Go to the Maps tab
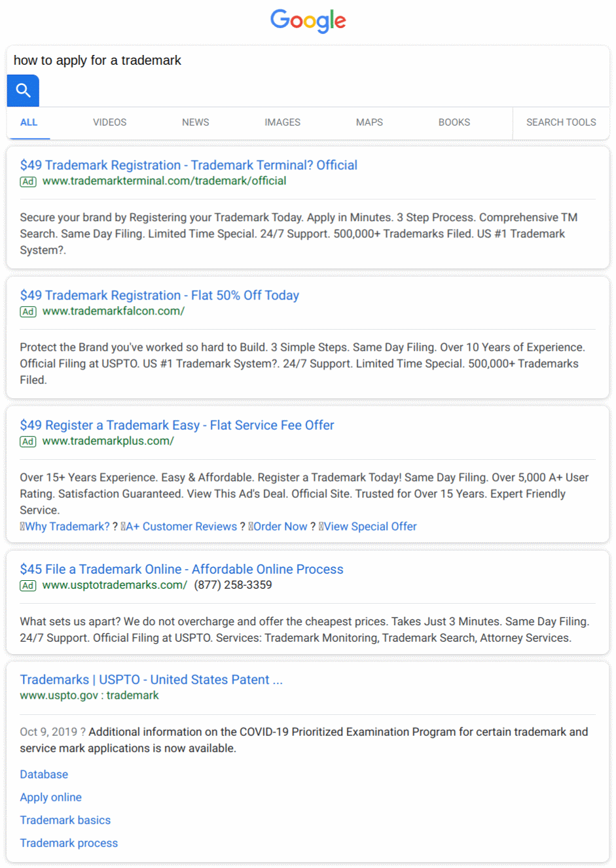Image resolution: width=616 pixels, height=868 pixels. click(x=369, y=122)
